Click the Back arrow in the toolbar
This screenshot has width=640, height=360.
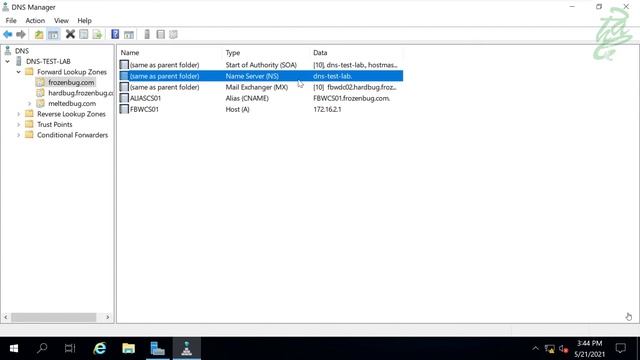[8, 35]
